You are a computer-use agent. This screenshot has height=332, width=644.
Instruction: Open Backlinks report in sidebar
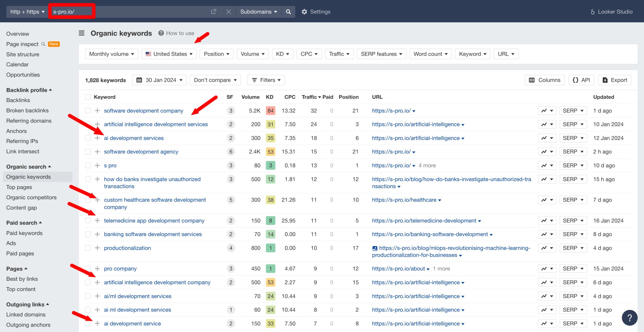(x=18, y=100)
